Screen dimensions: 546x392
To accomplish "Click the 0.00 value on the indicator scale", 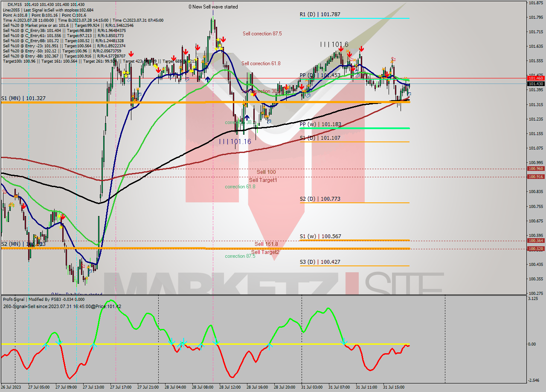I will (x=532, y=344).
